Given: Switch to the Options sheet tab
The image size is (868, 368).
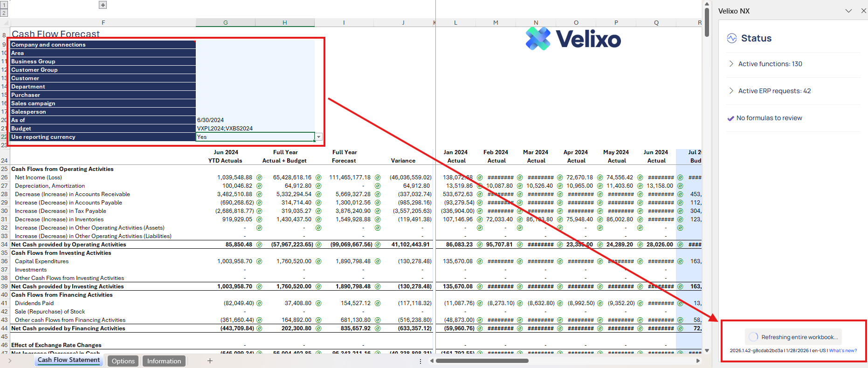Looking at the screenshot, I should coord(123,361).
